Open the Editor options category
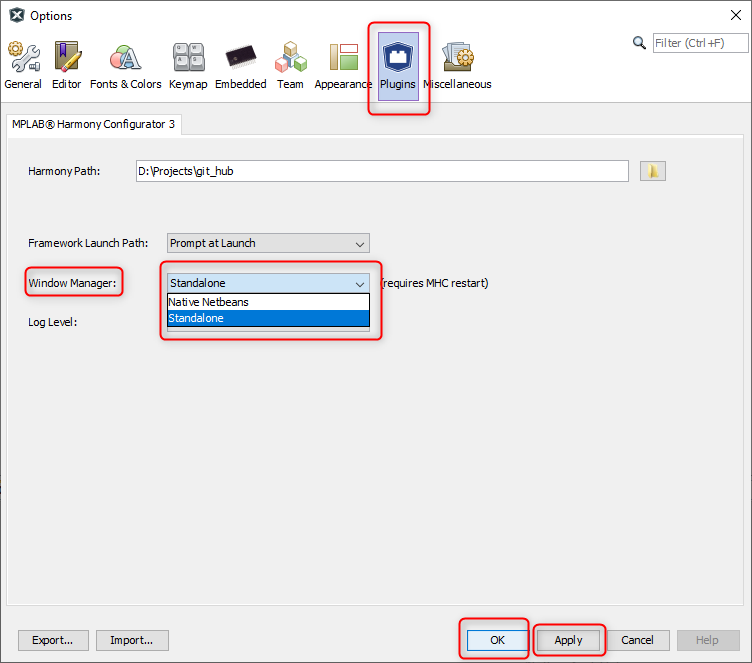 67,65
